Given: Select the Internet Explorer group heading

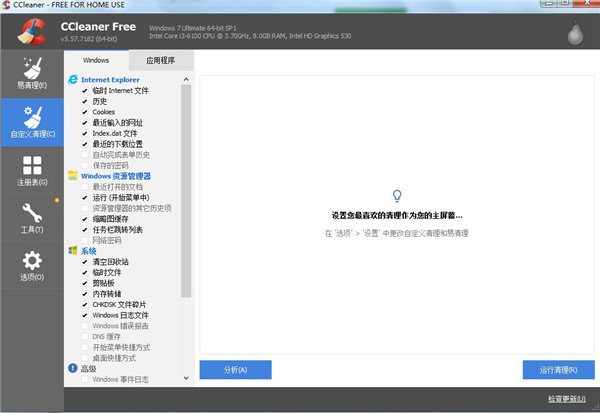Looking at the screenshot, I should tap(110, 80).
